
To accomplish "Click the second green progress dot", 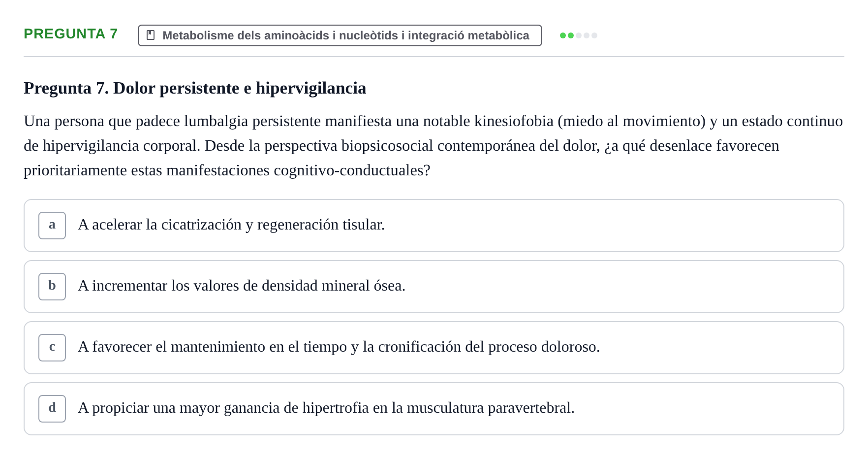I will [x=571, y=35].
